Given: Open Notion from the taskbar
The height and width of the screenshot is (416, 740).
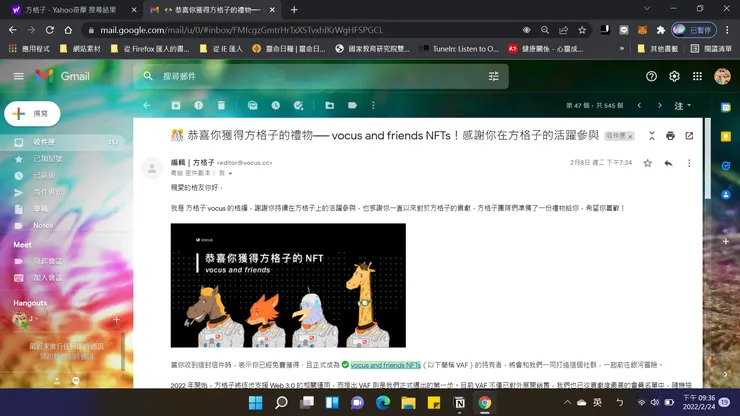Looking at the screenshot, I should pos(459,403).
